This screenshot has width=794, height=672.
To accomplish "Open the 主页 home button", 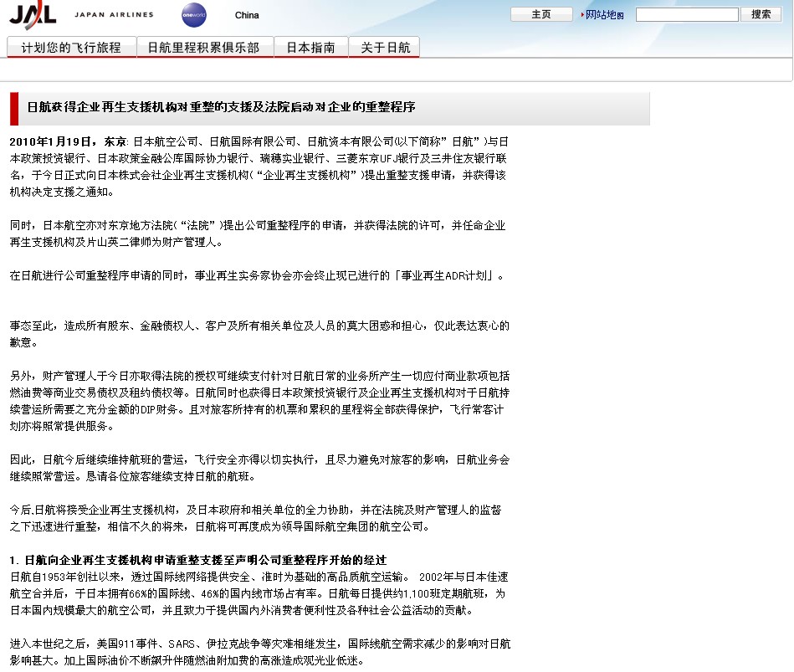I will pyautogui.click(x=541, y=14).
